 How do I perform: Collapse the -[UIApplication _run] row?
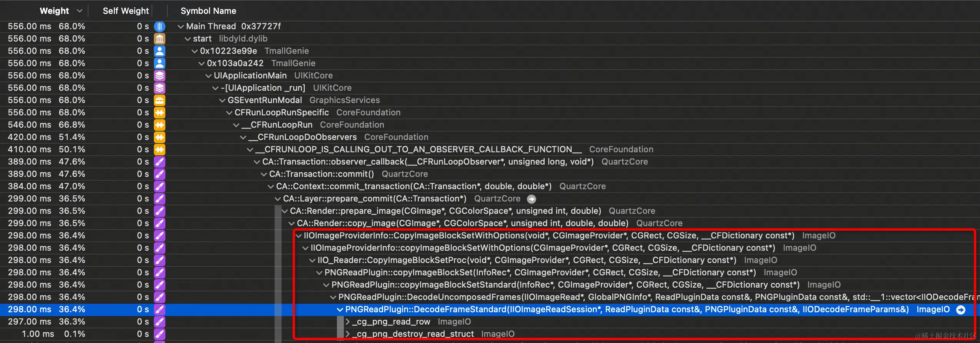click(x=215, y=88)
